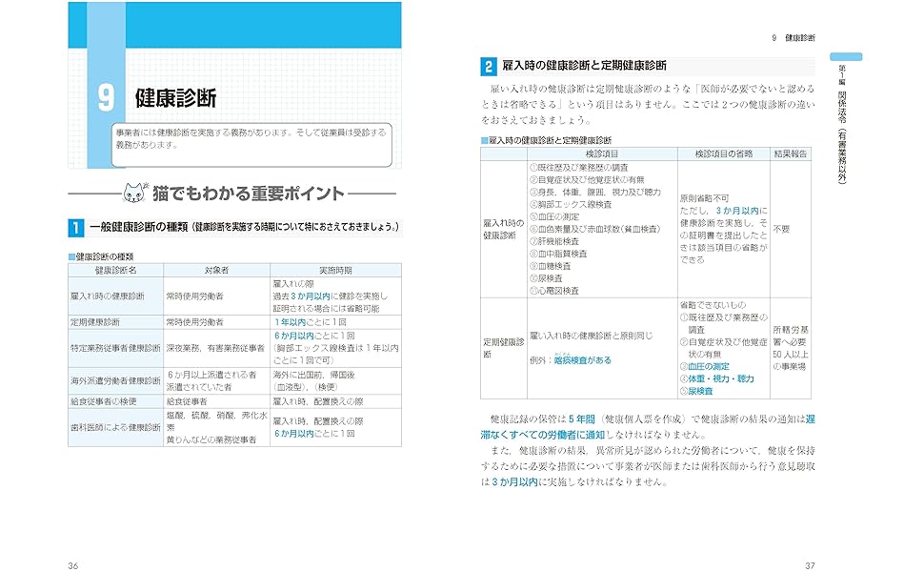Click the text 50人以上の事業場
Image resolution: width=924 pixels, height=572 pixels.
point(791,360)
